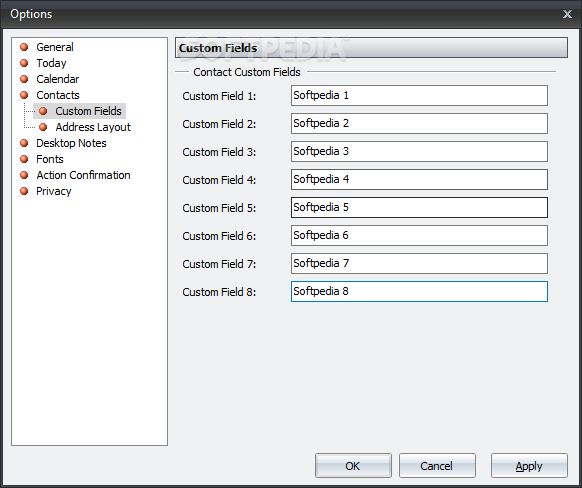Click the 'Custom Field 8:' label
This screenshot has height=488, width=582.
point(219,292)
